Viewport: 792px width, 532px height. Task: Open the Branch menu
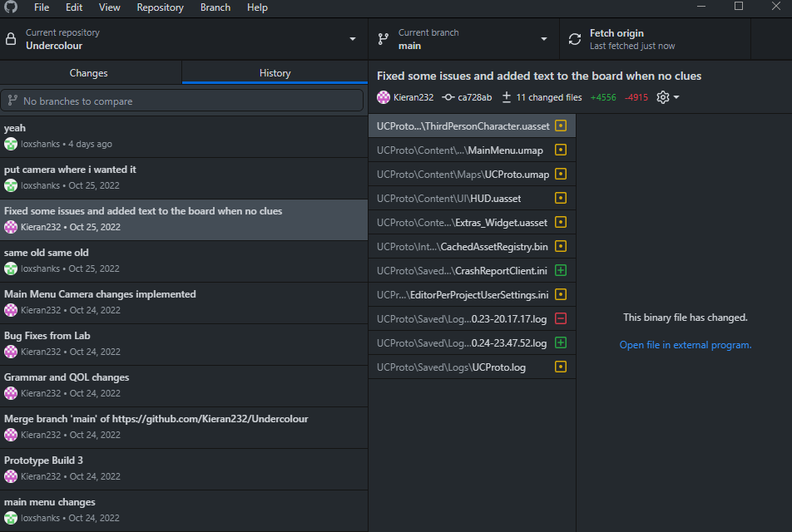pyautogui.click(x=215, y=7)
